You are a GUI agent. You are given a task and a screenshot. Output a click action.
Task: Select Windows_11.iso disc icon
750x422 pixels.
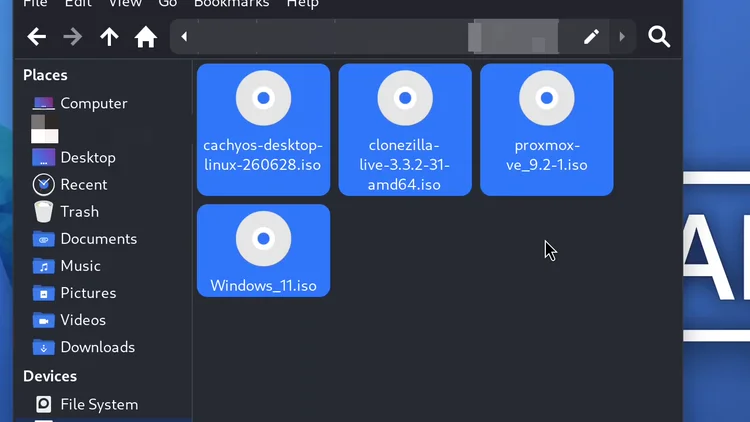coord(264,239)
